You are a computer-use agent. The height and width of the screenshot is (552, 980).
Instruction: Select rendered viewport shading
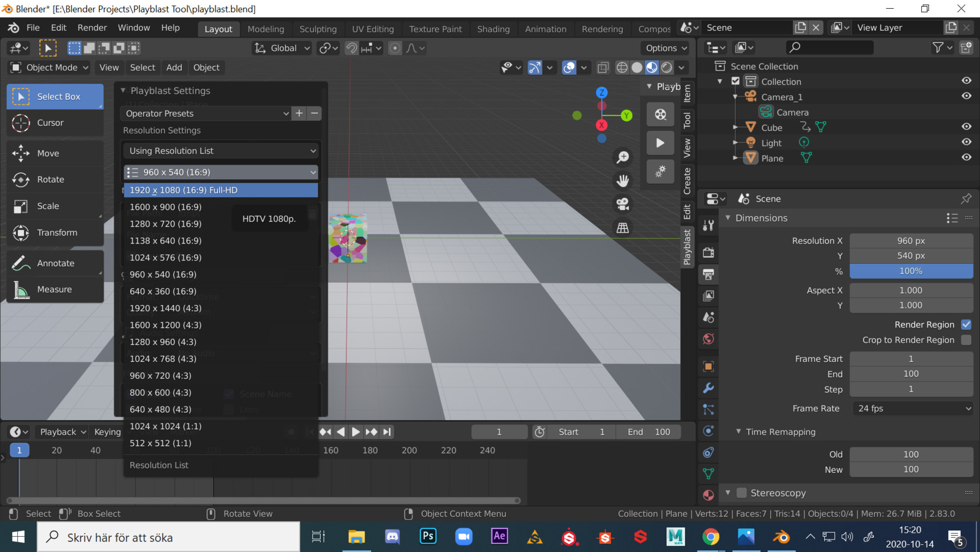click(x=666, y=68)
